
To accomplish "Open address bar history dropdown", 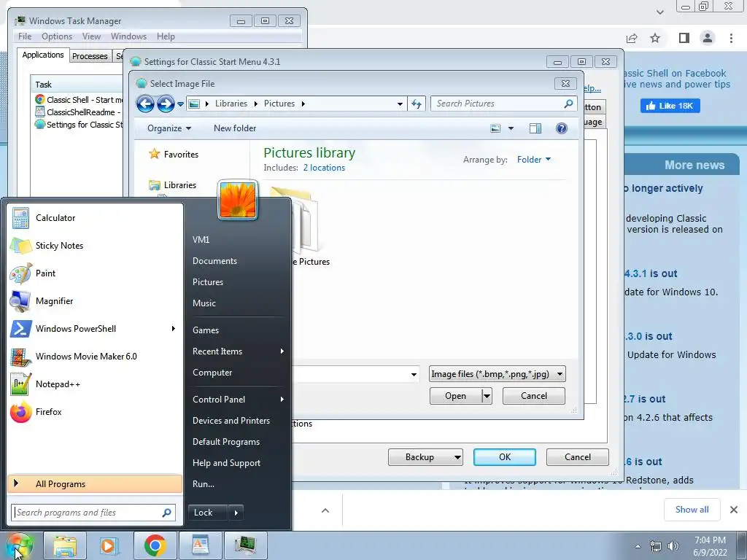I will coord(400,104).
